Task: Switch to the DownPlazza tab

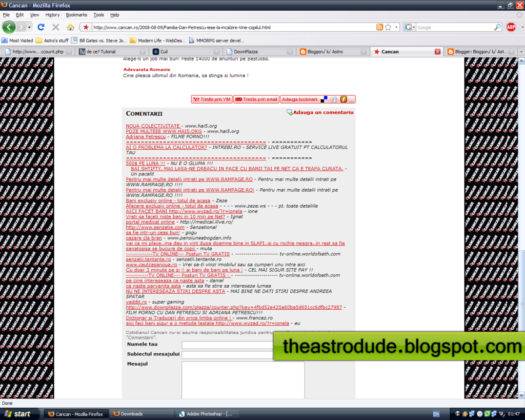Action: tap(259, 52)
